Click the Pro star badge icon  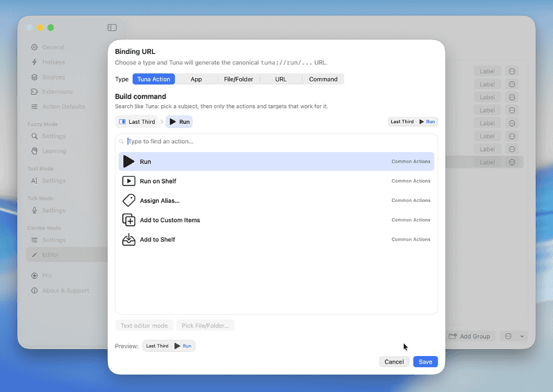coord(34,276)
